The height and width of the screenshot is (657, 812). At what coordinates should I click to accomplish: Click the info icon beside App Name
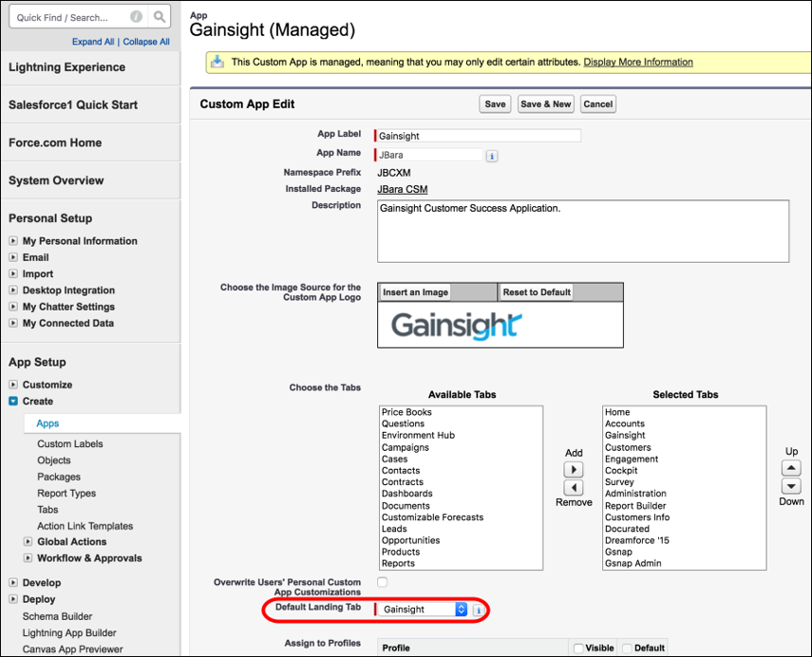[492, 156]
